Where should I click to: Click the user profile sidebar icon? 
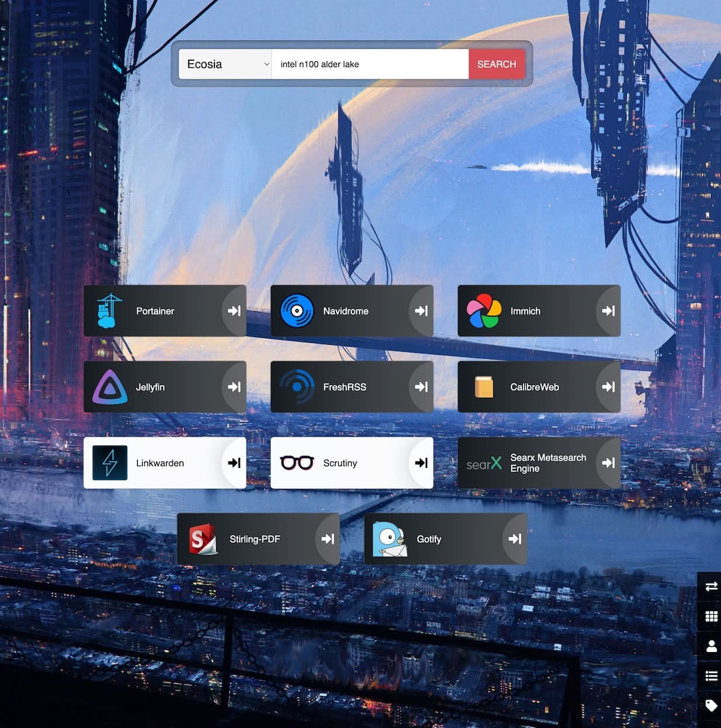[x=711, y=646]
